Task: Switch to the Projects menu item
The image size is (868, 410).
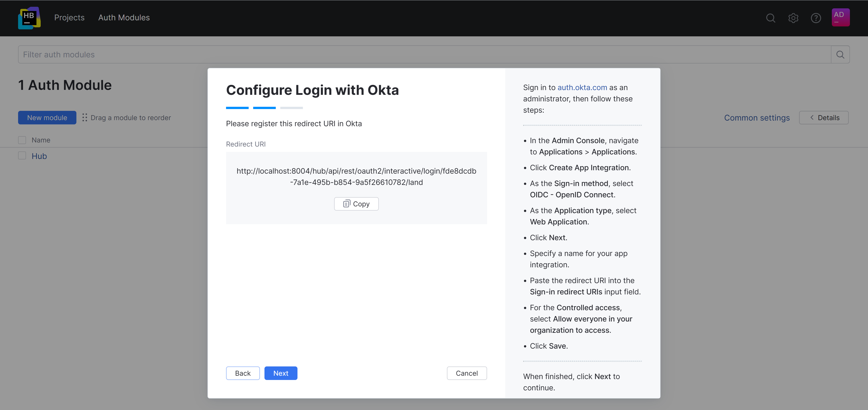Action: pos(69,18)
